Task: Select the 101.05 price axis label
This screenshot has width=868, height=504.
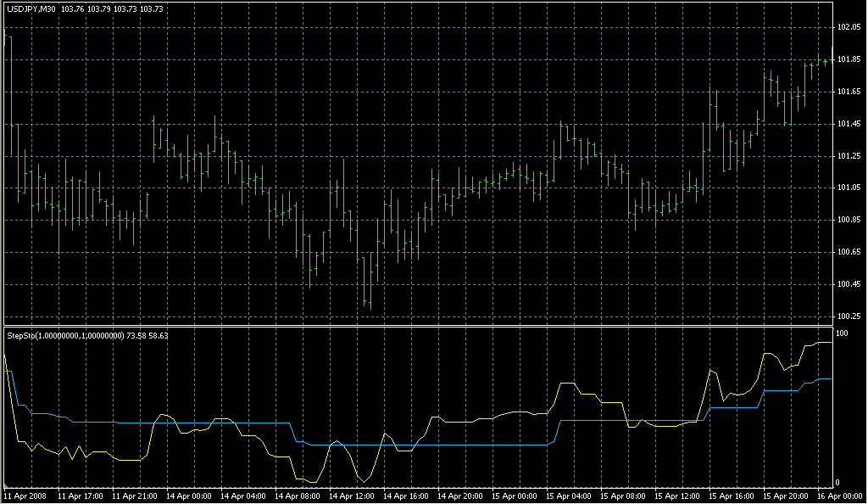Action: click(849, 188)
